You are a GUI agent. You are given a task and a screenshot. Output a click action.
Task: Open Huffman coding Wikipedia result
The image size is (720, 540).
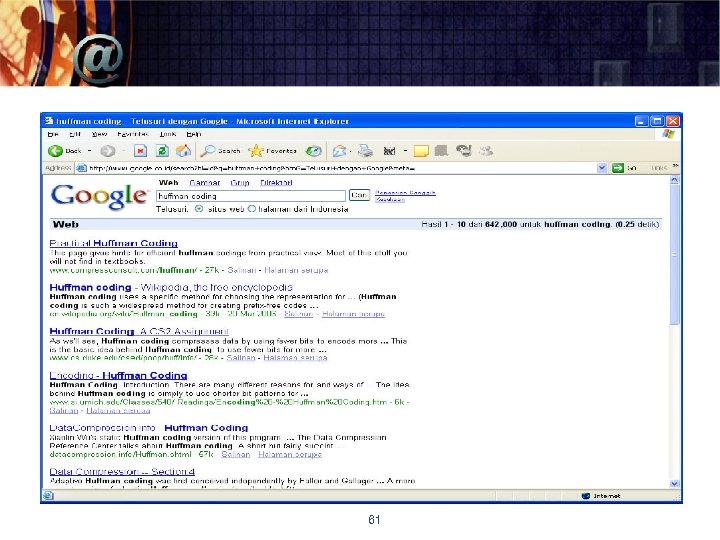tap(171, 287)
